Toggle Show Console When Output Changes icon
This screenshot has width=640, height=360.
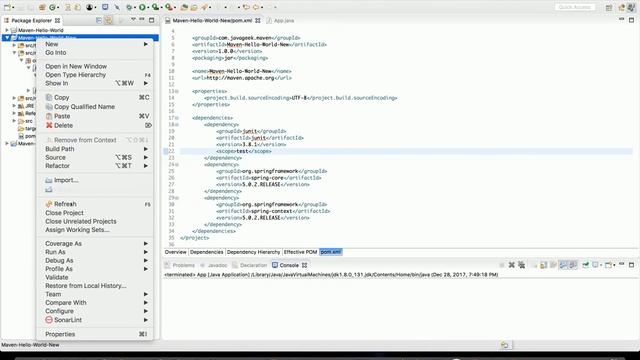[x=563, y=265]
